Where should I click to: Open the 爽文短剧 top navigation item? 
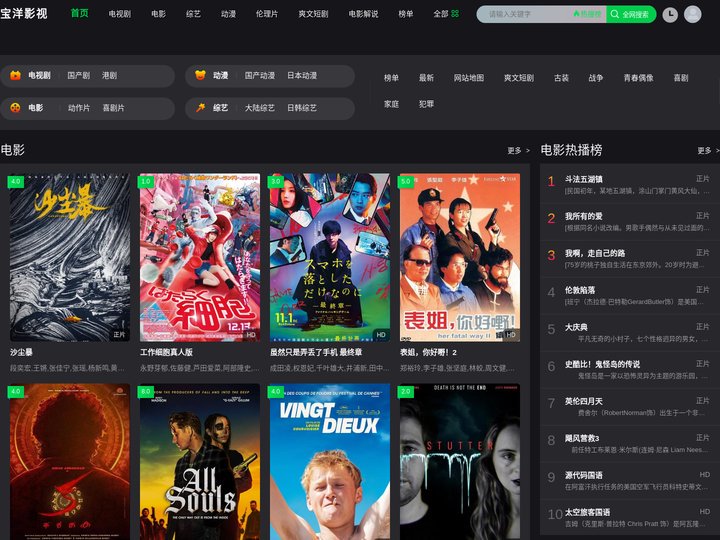pos(313,14)
